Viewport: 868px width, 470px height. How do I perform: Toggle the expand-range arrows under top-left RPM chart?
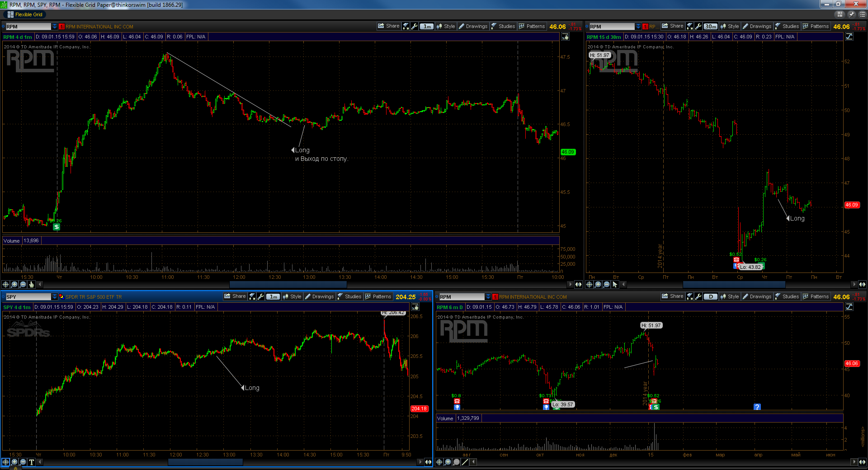coord(578,284)
